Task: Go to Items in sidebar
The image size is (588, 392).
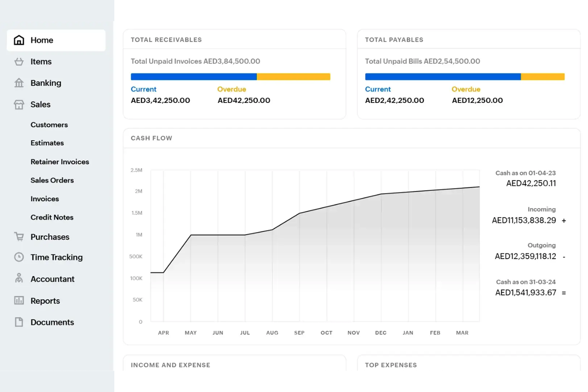Action: point(41,62)
